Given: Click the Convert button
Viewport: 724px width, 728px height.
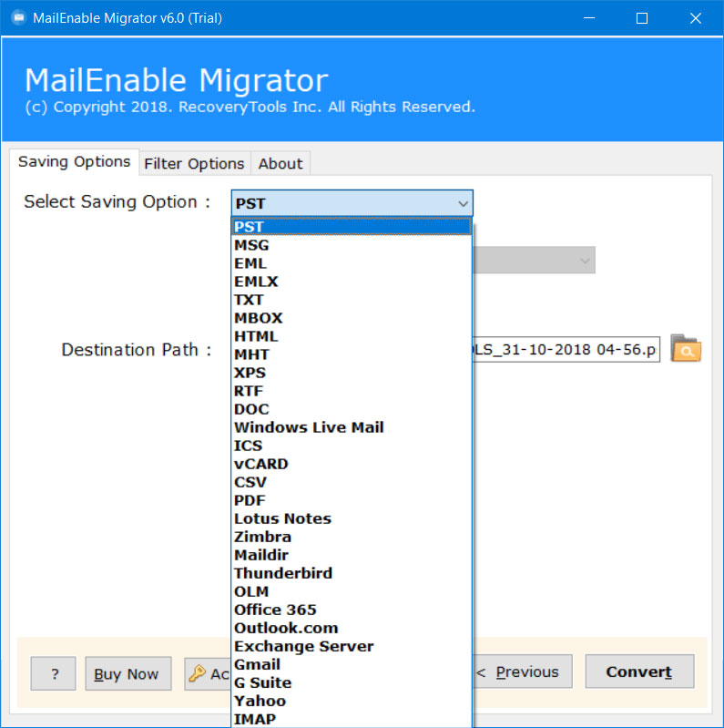Looking at the screenshot, I should click(639, 672).
